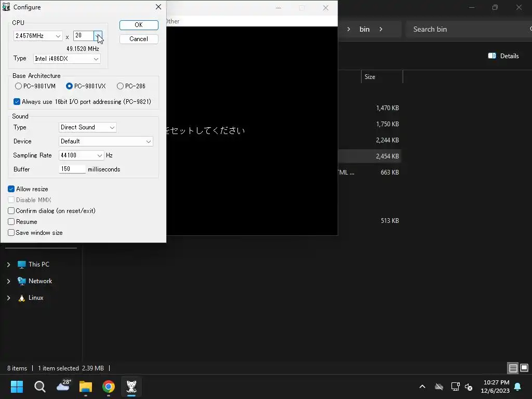The height and width of the screenshot is (399, 532).
Task: Click chevron before bin in breadcrumb
Action: 349,29
